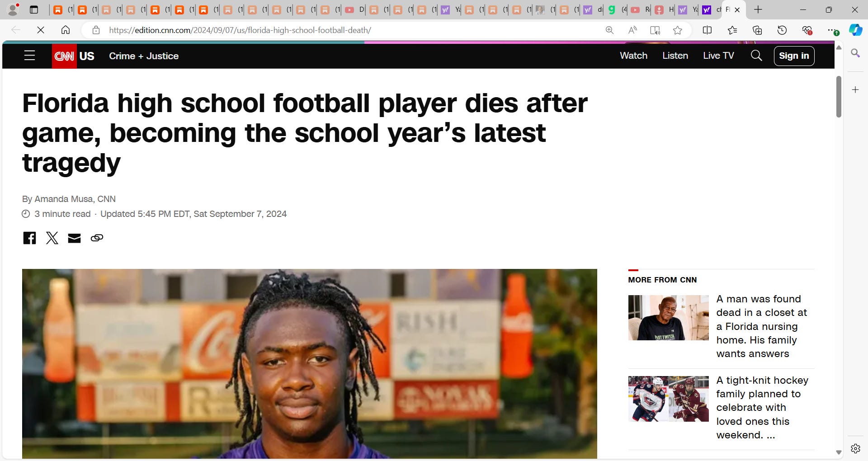This screenshot has height=461, width=868.
Task: Expand the favorites list
Action: click(732, 30)
